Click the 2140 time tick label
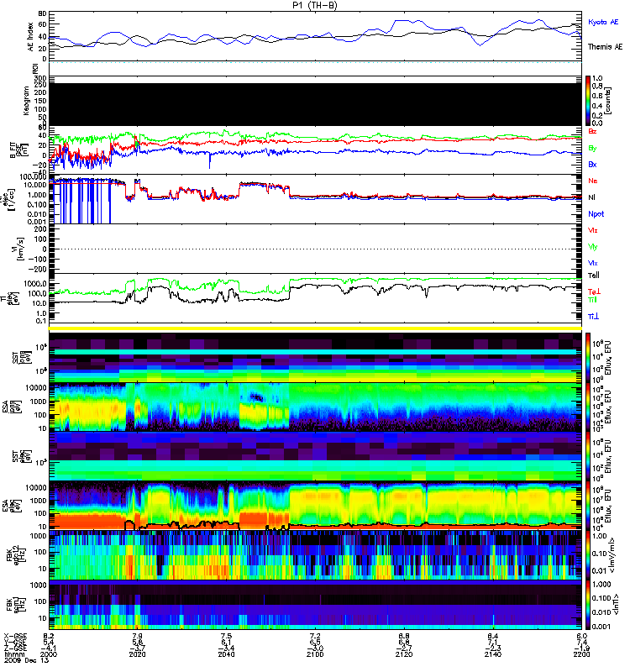630x672 pixels. [492, 654]
